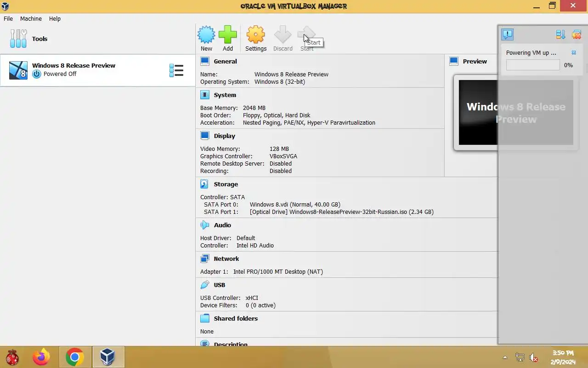Click the network tray icon
588x368 pixels.
[x=520, y=357]
